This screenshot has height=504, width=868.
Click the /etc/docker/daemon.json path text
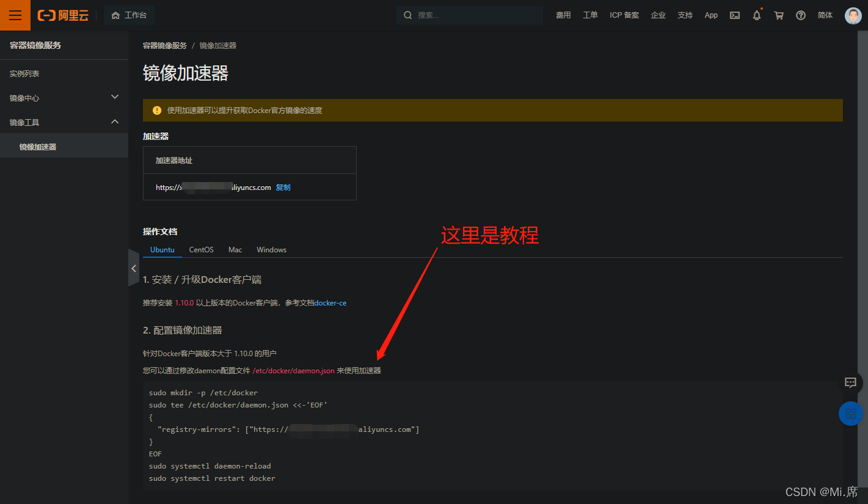tap(294, 371)
